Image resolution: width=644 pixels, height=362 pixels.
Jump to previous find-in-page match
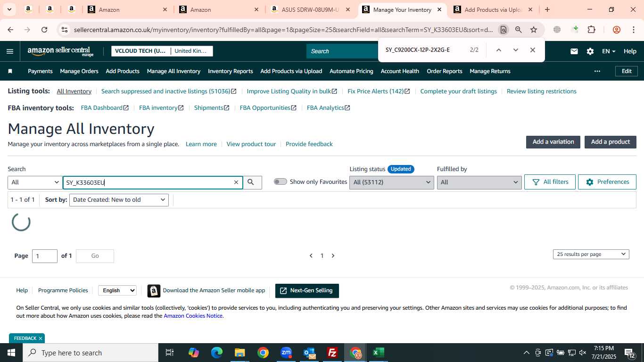498,50
